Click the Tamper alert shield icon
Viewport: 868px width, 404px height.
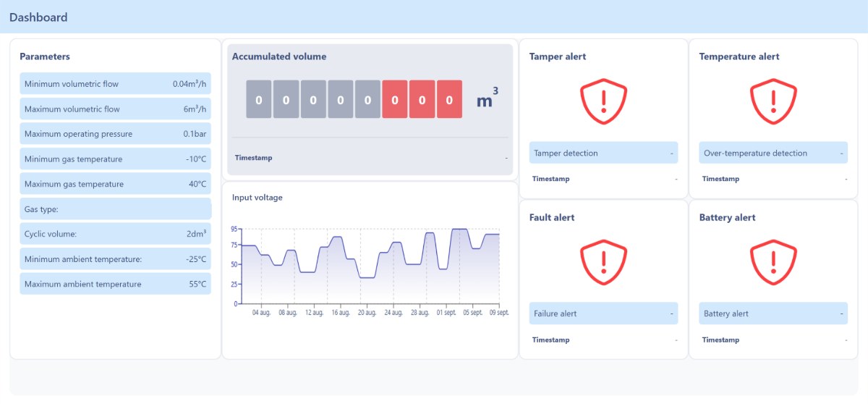click(x=603, y=101)
